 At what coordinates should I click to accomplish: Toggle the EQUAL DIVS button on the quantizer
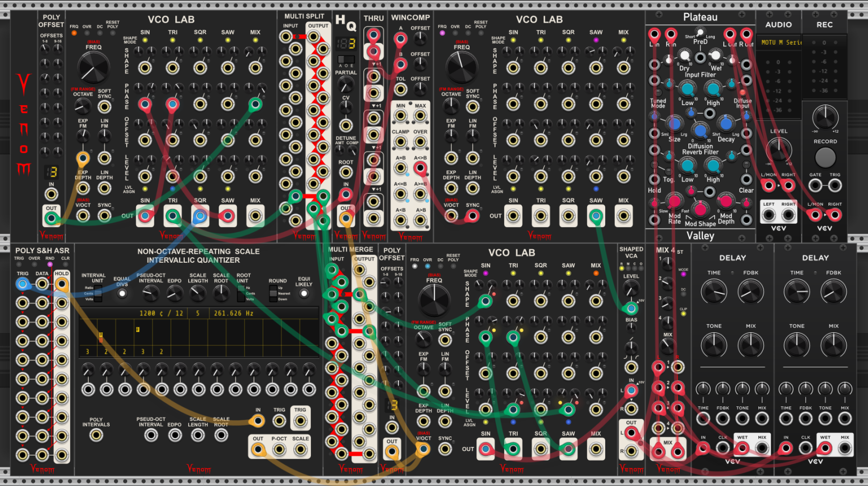pos(122,293)
